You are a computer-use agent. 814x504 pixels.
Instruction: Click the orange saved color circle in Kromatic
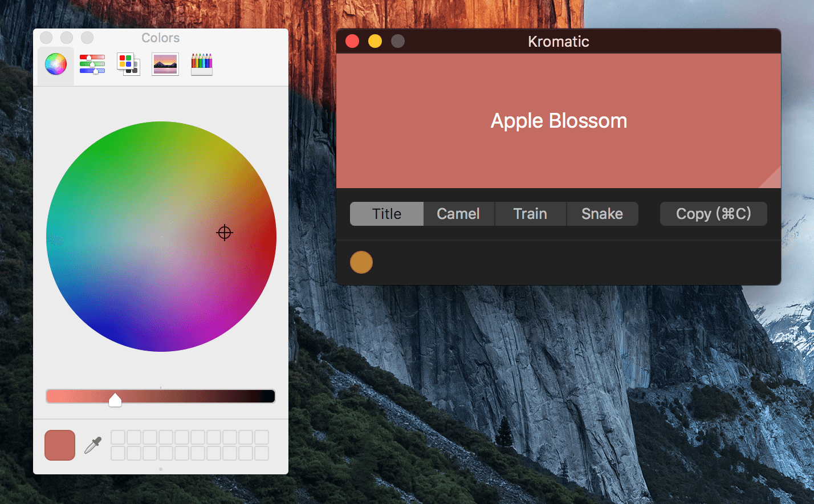point(361,262)
